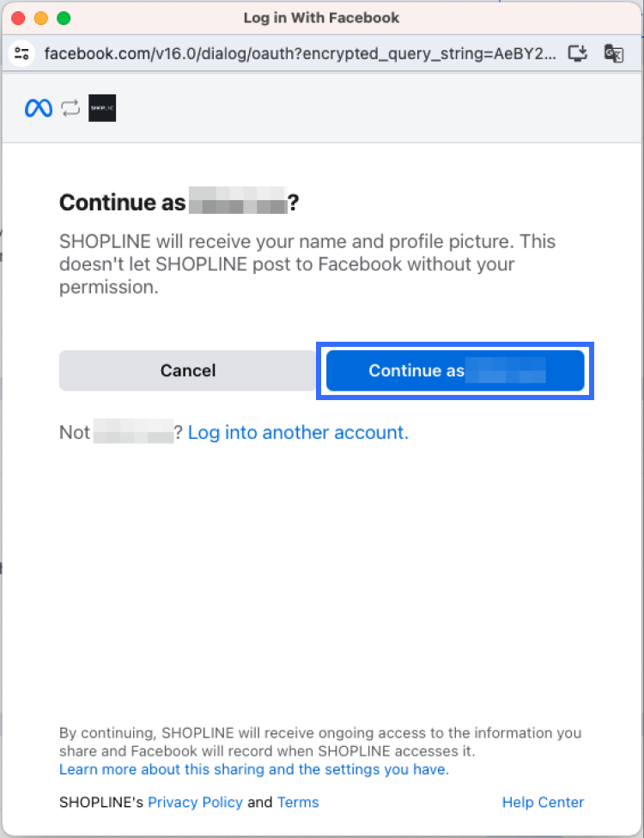This screenshot has height=838, width=644.
Task: Click the site information icon in address bar
Action: pyautogui.click(x=22, y=53)
